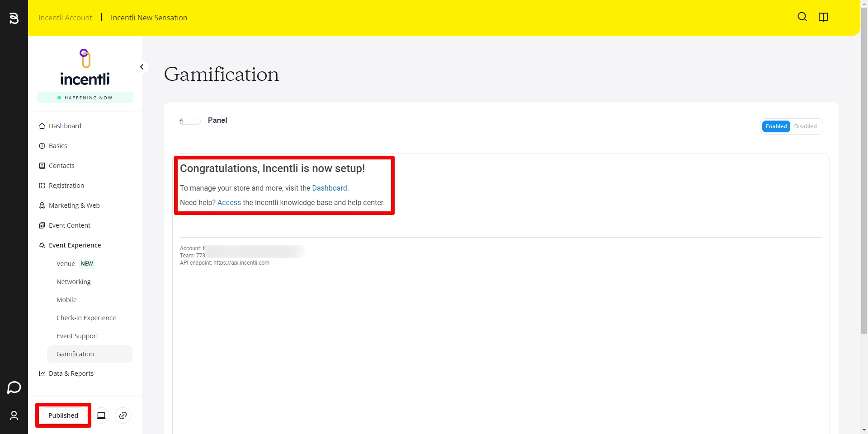Select Venue submenu item

tap(66, 264)
